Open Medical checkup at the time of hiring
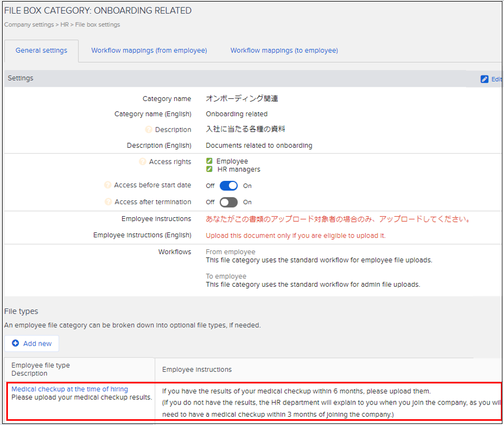 (69, 389)
